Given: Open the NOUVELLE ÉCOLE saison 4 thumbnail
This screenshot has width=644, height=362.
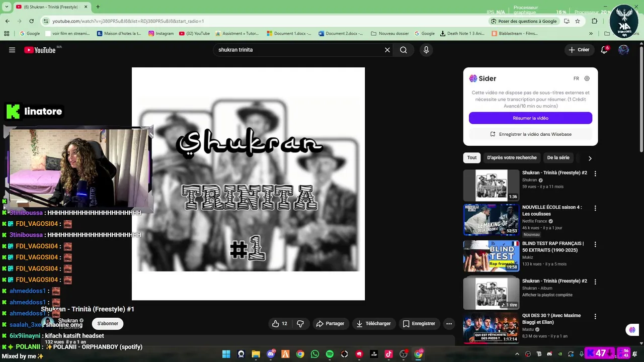Looking at the screenshot, I should coord(491,220).
